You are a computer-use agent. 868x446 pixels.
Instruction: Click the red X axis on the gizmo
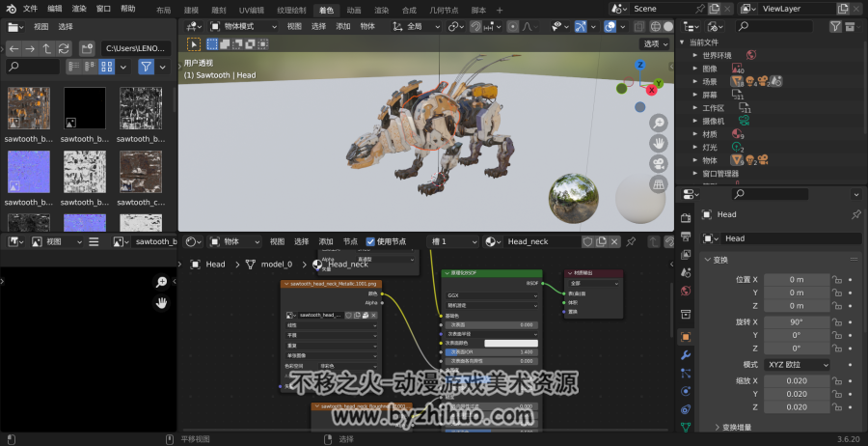[652, 90]
